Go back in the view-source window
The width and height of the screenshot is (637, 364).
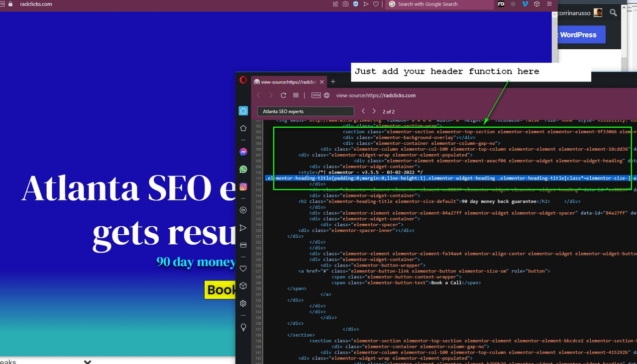259,95
